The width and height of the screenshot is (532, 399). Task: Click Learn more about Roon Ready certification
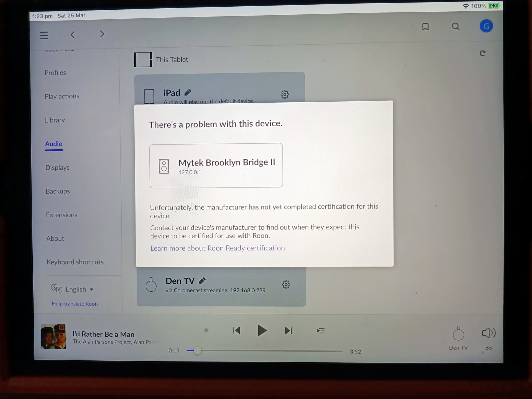coord(218,248)
